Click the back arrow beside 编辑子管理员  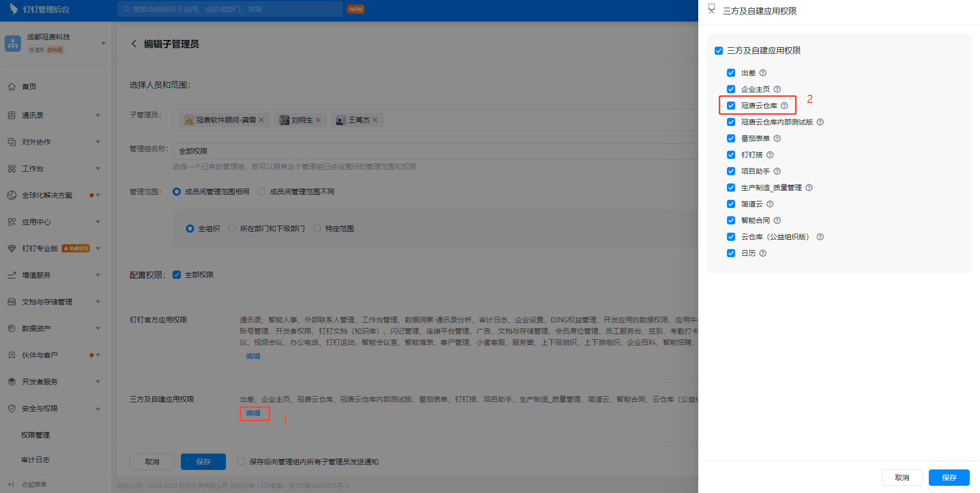134,44
